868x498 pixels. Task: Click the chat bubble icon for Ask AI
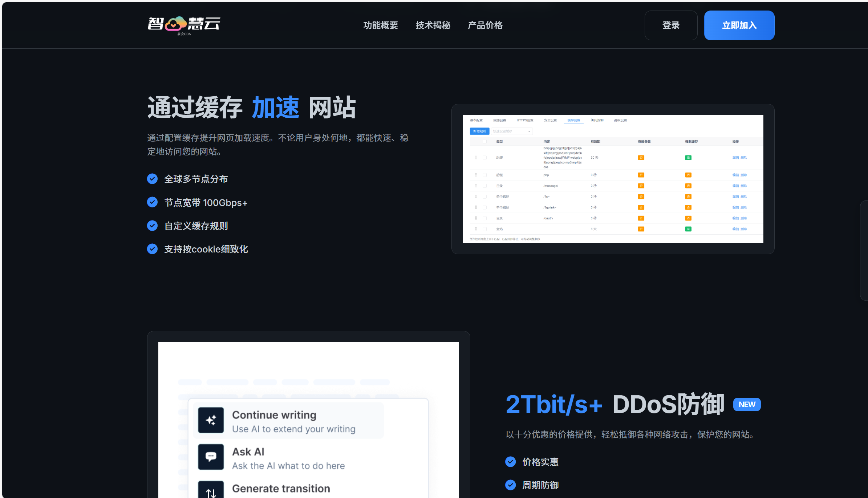(211, 457)
